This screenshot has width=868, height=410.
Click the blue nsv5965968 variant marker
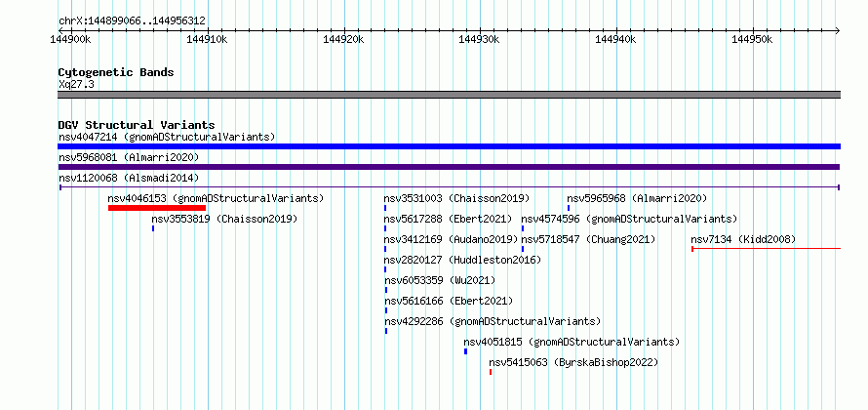click(x=569, y=208)
